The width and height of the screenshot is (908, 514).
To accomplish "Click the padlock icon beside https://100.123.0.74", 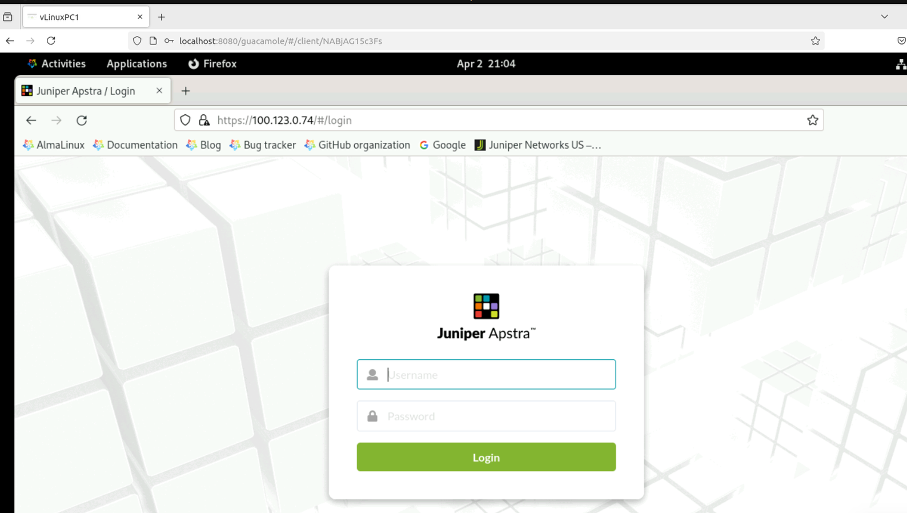I will click(204, 120).
